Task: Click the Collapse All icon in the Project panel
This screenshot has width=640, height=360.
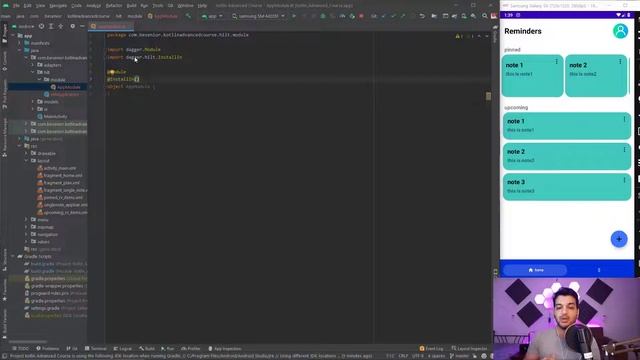Action: tap(60, 26)
